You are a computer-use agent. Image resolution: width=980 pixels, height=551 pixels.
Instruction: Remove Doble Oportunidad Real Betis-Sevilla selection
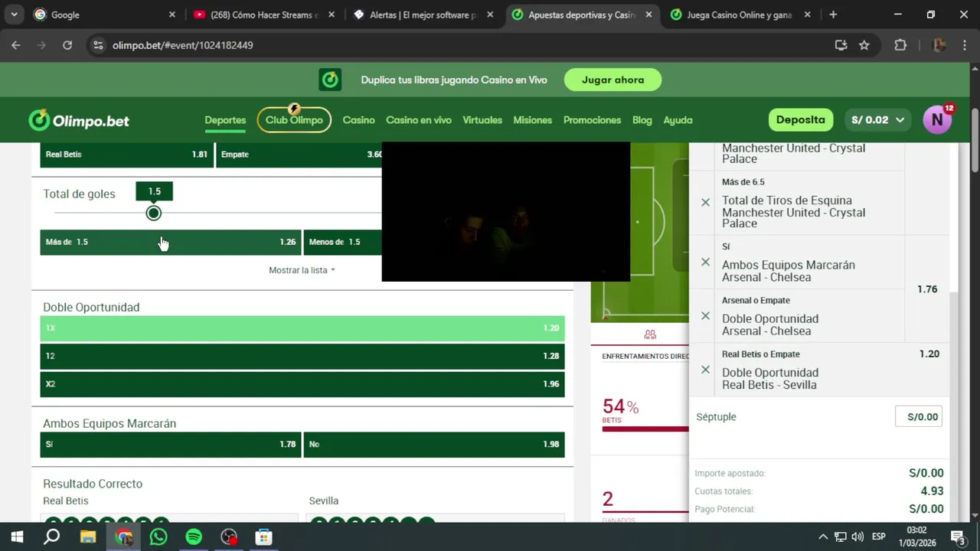705,370
